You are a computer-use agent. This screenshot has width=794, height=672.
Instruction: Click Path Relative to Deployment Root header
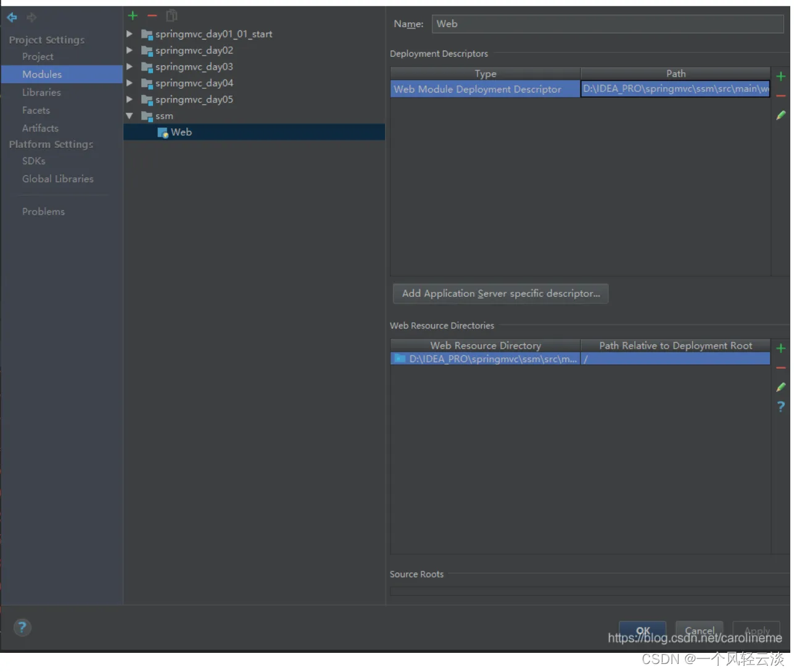676,346
